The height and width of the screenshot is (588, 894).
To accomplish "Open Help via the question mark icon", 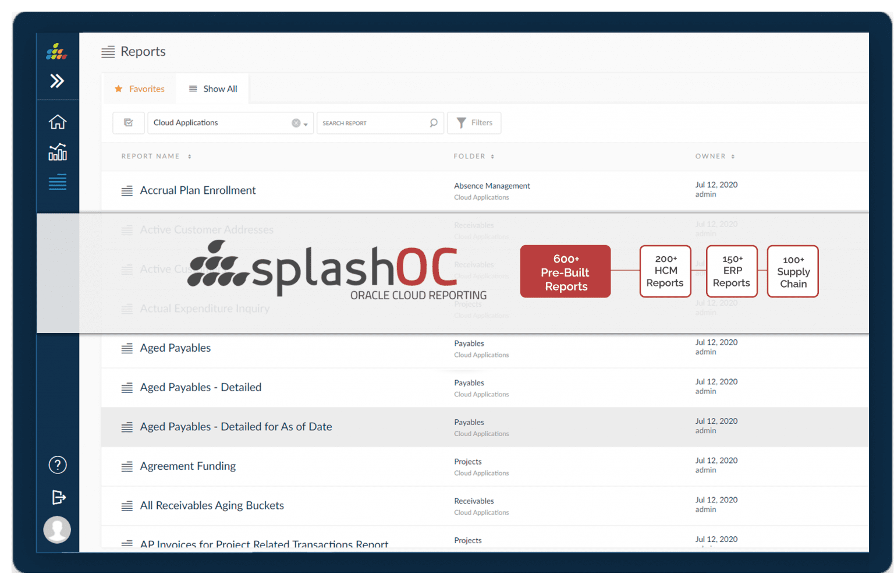I will (57, 465).
